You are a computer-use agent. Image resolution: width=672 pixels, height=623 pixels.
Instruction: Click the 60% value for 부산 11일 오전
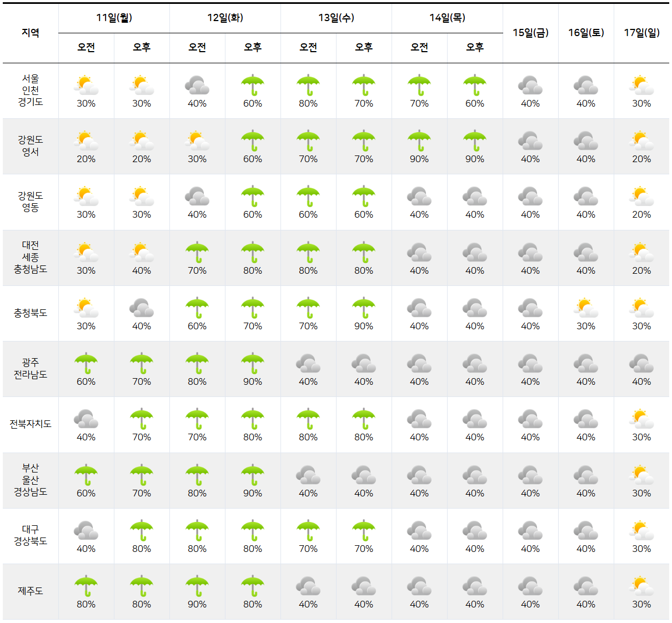coord(86,494)
